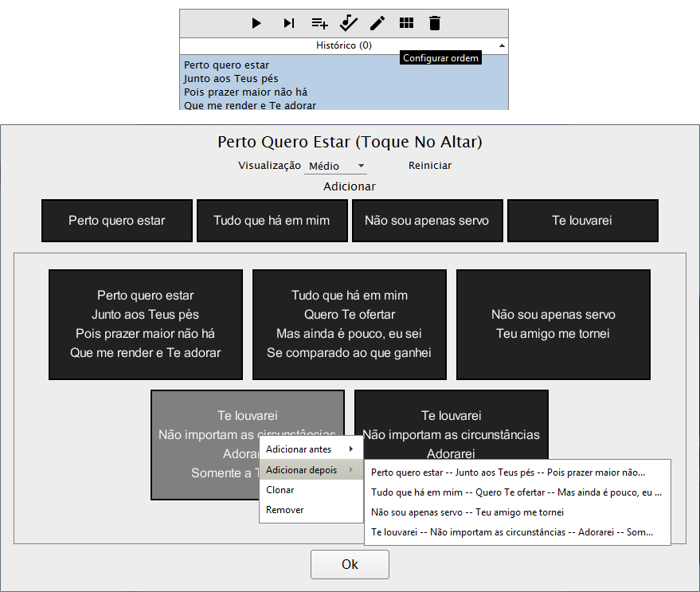Select the 'Tudo que há em mim' slide tile
700x592 pixels.
(x=350, y=324)
